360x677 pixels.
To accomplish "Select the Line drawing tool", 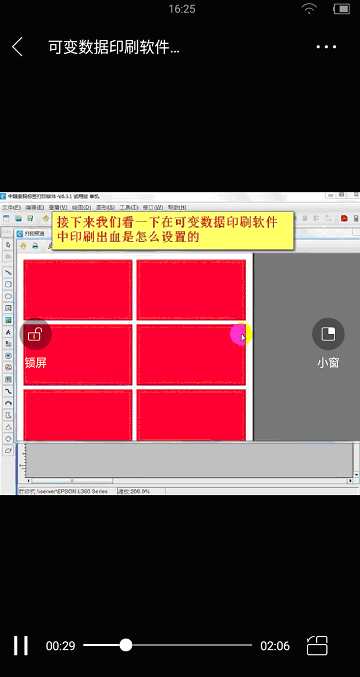I will point(8,273).
